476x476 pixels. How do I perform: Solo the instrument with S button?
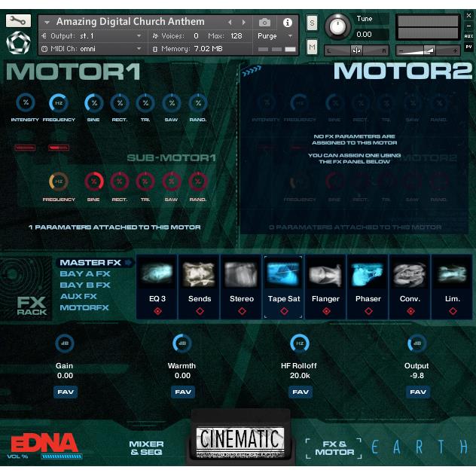coord(312,23)
